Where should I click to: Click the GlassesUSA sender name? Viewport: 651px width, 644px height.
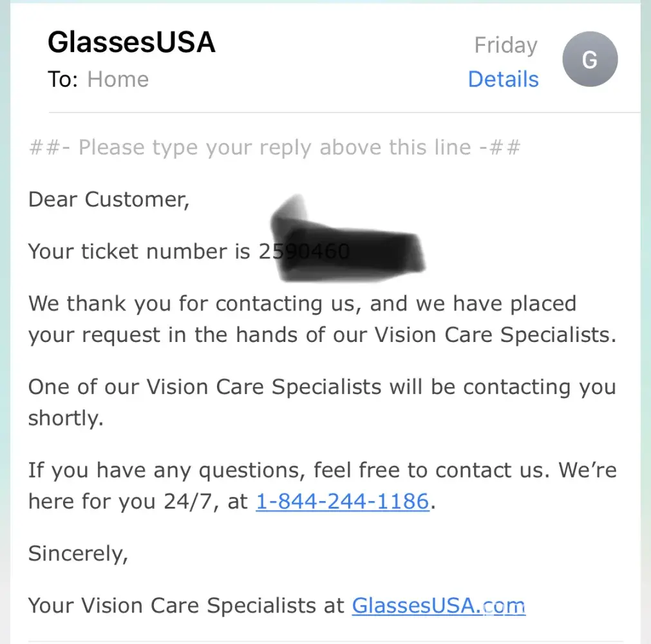[131, 43]
